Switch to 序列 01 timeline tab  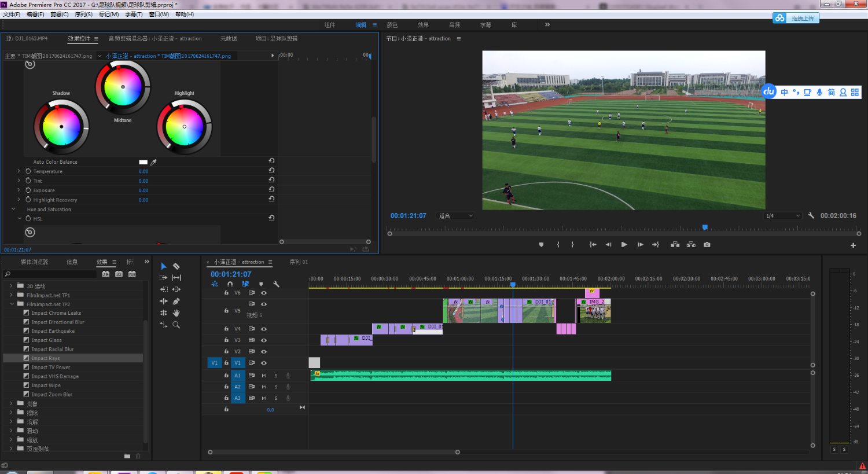[x=299, y=262]
